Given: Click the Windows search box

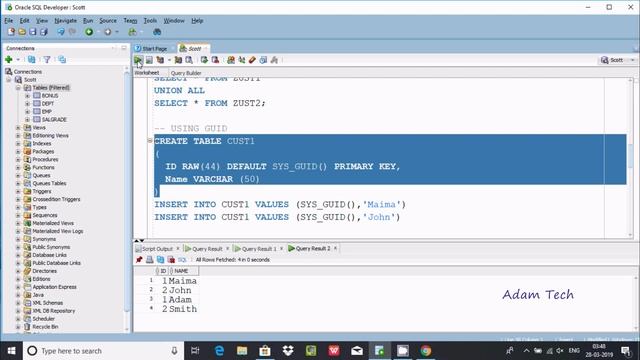Looking at the screenshot, I should pos(104,351).
